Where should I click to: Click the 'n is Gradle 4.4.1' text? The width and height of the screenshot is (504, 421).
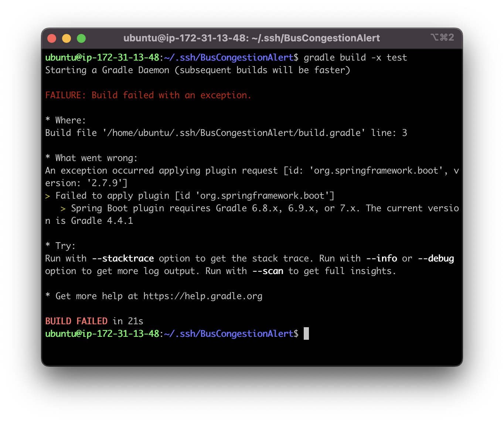pyautogui.click(x=89, y=221)
